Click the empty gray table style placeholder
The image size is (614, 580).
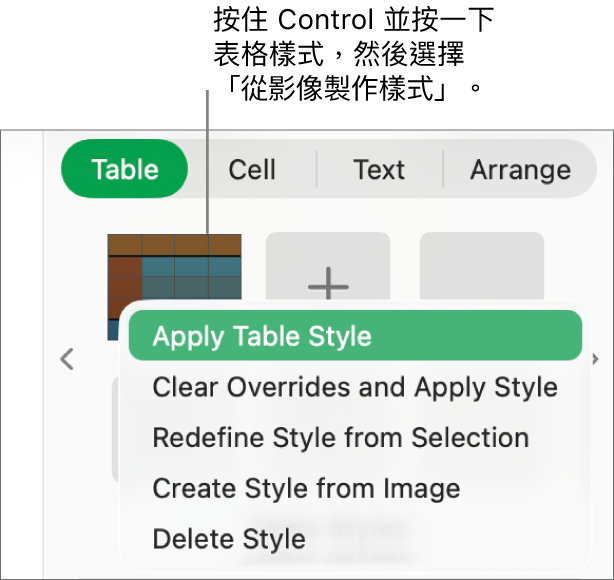[x=481, y=266]
